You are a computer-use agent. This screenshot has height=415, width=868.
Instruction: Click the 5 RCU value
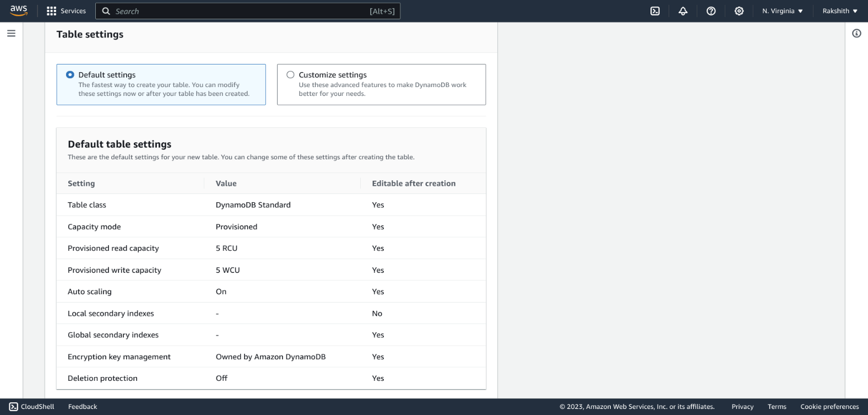click(226, 248)
